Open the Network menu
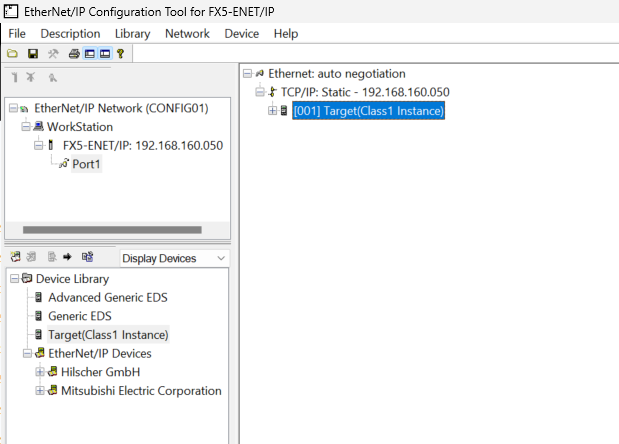Screen dimensions: 619x444 click(x=187, y=33)
